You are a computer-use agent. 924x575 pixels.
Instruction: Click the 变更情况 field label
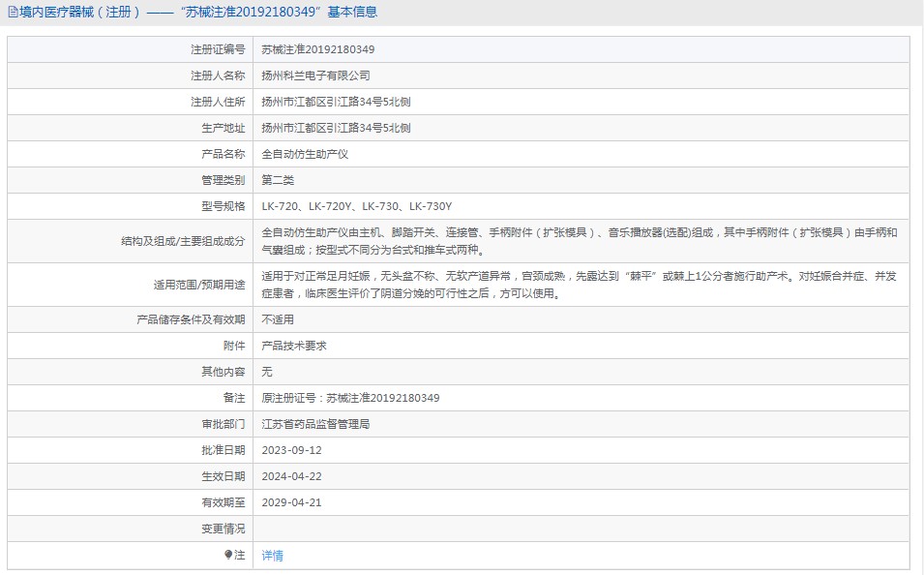223,529
